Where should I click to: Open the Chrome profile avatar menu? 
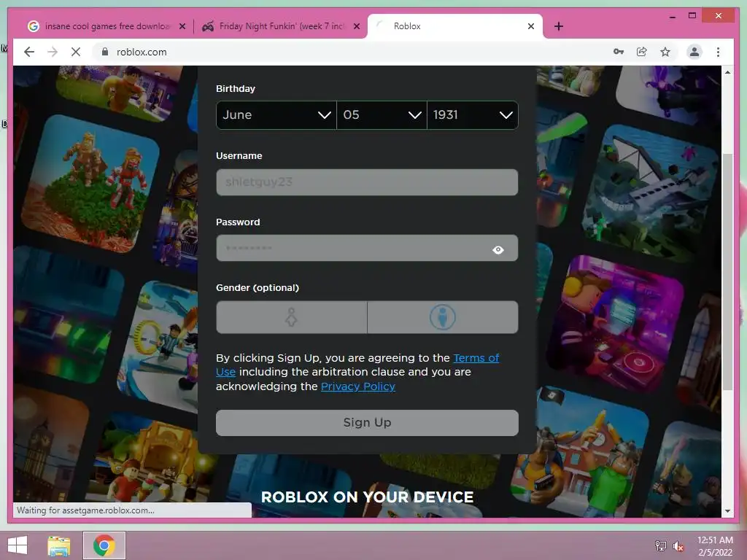pos(694,52)
